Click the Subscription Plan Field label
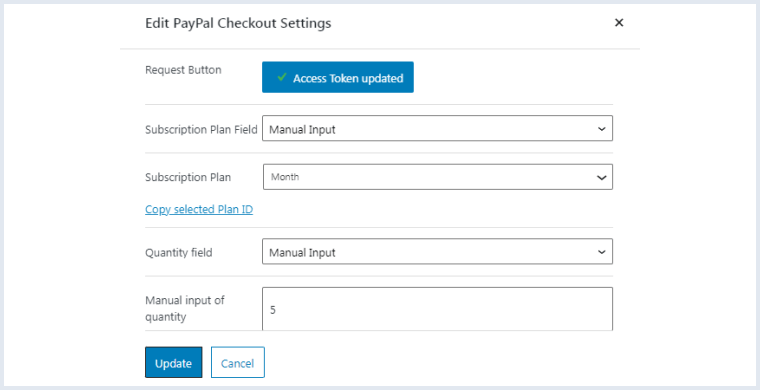Viewport: 760px width, 390px height. (201, 129)
